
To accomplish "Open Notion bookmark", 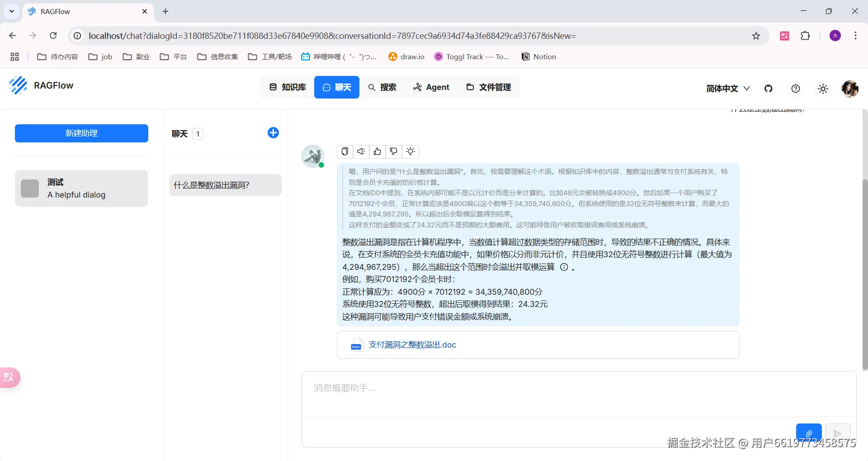I will 539,56.
